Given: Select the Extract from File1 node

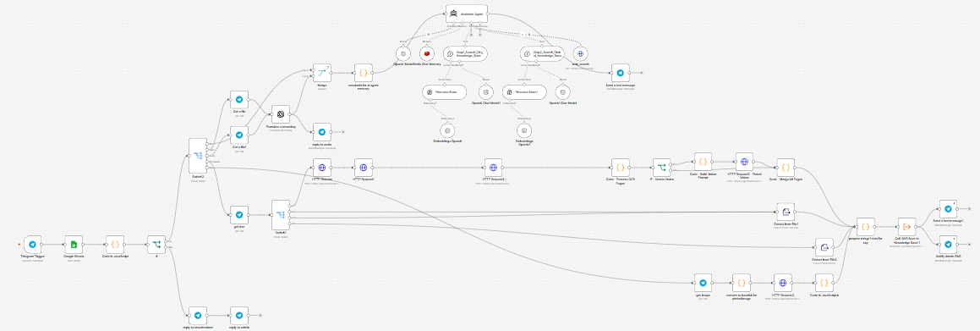Looking at the screenshot, I should point(786,212).
